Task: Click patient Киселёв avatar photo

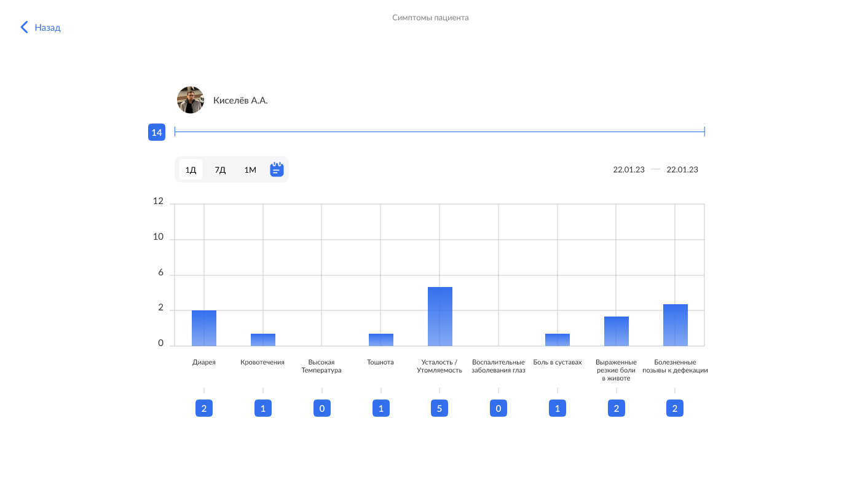Action: (191, 100)
